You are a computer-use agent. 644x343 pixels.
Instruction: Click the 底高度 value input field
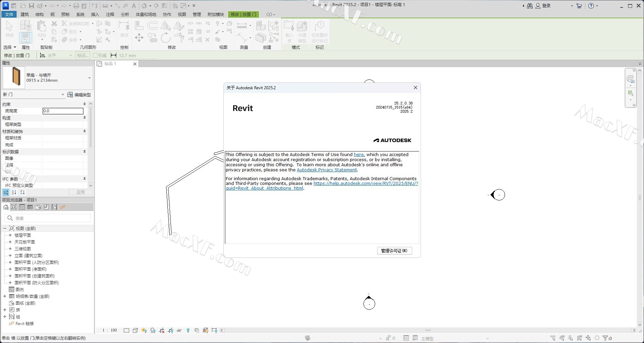tap(63, 111)
